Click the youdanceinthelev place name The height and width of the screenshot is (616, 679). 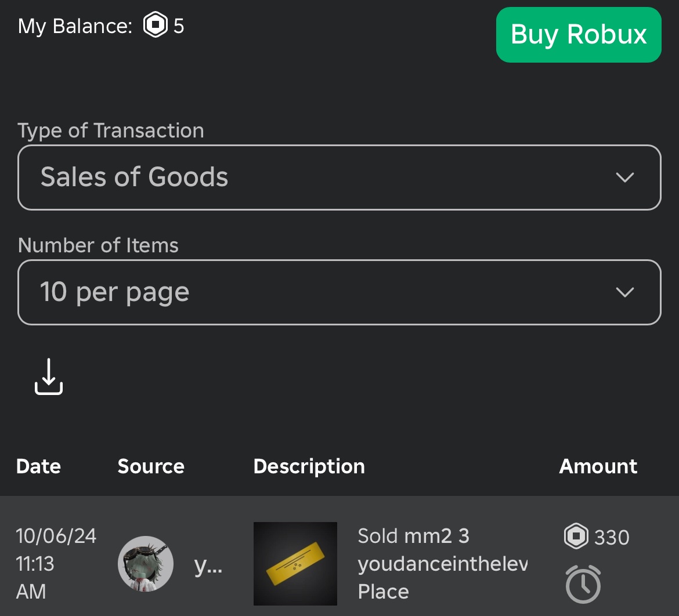pos(443,564)
